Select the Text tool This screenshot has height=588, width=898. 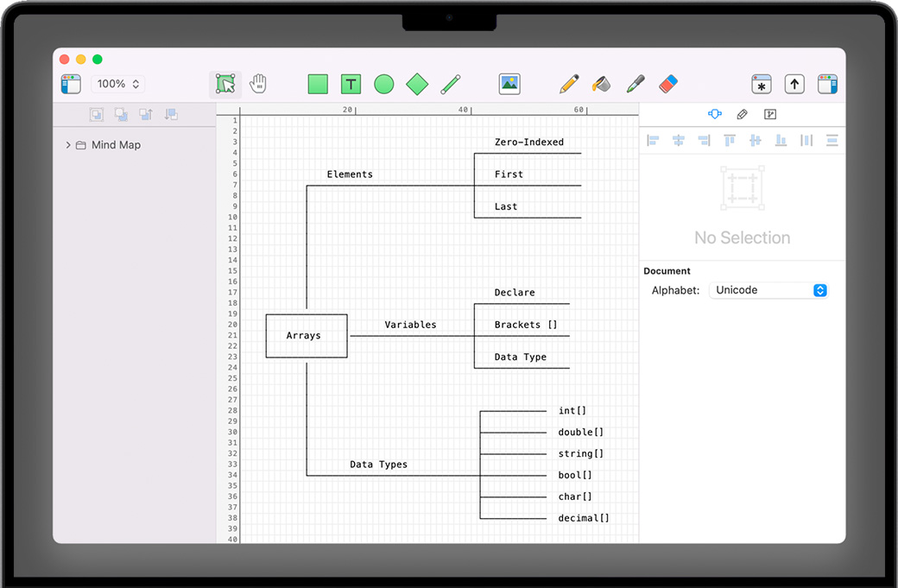pos(351,84)
